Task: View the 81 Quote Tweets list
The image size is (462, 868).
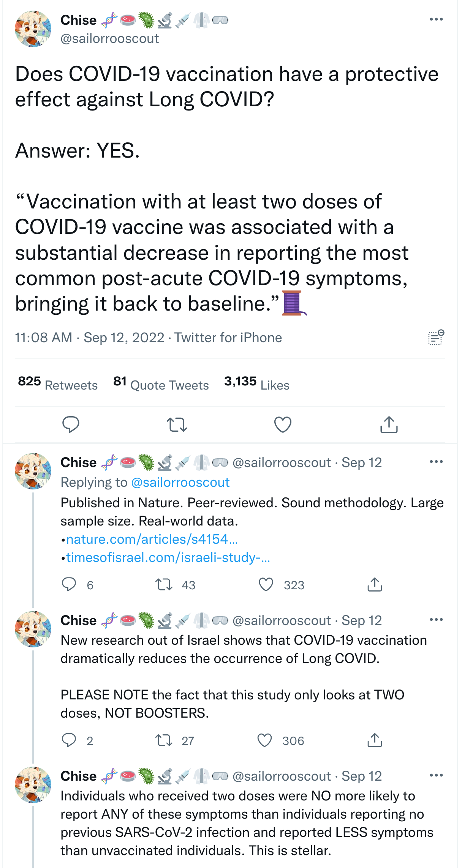Action: pyautogui.click(x=161, y=383)
